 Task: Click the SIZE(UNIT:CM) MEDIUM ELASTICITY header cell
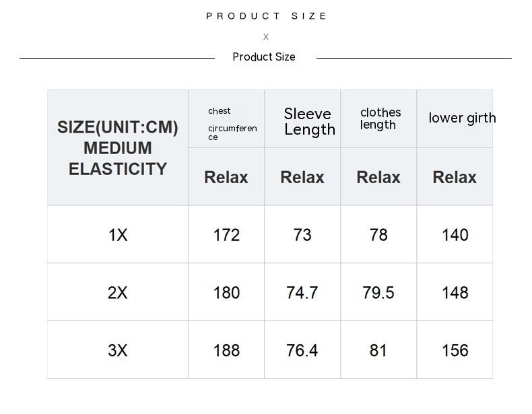(118, 148)
